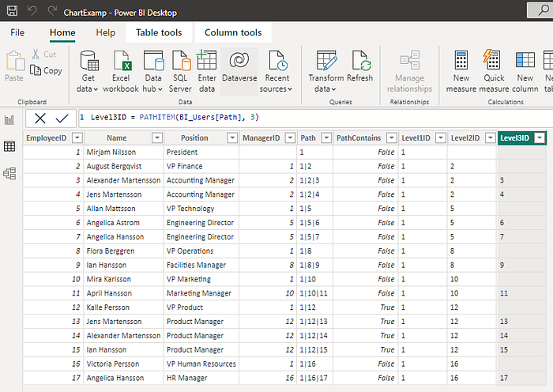Open the Table tools tab
Image resolution: width=553 pixels, height=392 pixels.
coord(159,32)
